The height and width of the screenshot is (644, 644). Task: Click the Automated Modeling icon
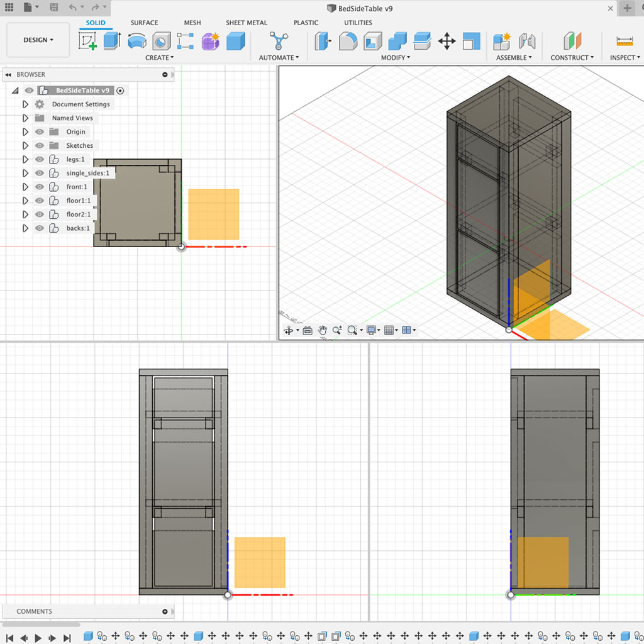pos(279,42)
